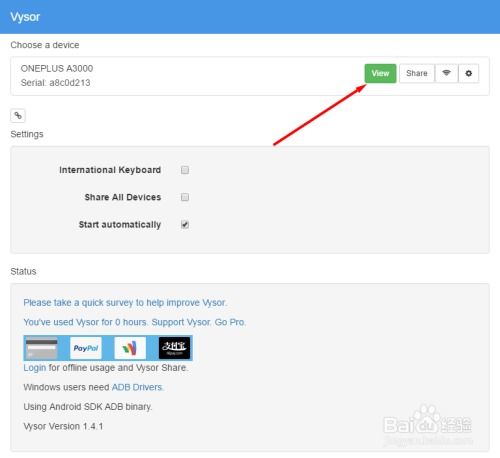Viewport: 500px width, 458px height.
Task: Uncheck the Start automatically checkbox
Action: (x=185, y=225)
